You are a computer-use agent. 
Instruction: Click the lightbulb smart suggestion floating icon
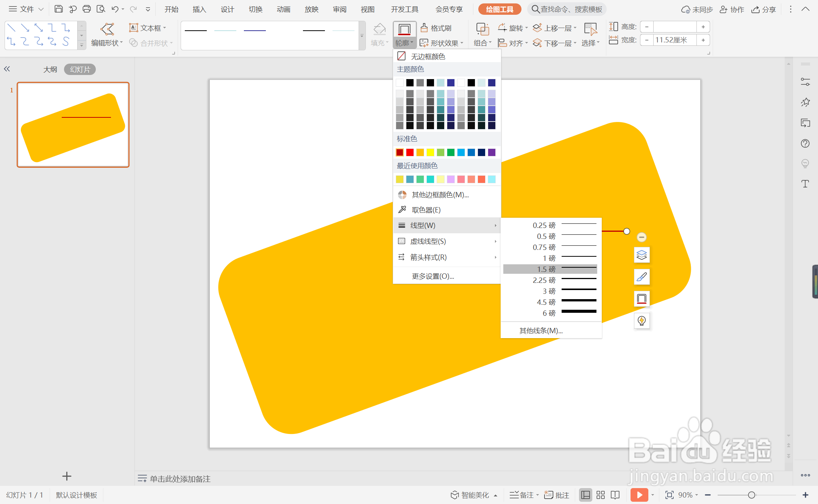click(x=642, y=321)
